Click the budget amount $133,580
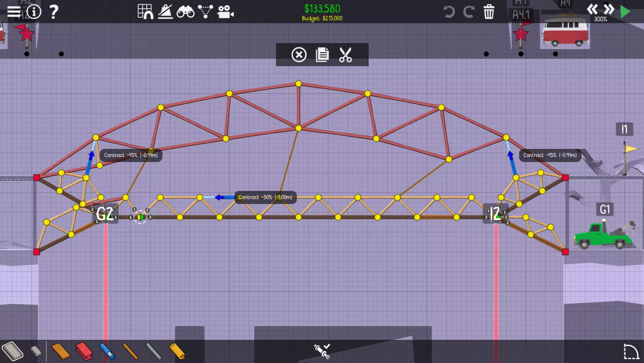The width and height of the screenshot is (644, 363). [322, 9]
